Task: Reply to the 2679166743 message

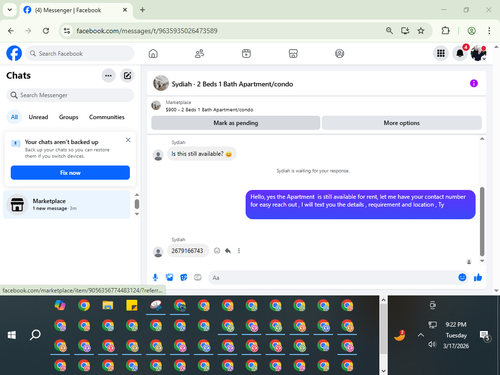Action: 228,251
